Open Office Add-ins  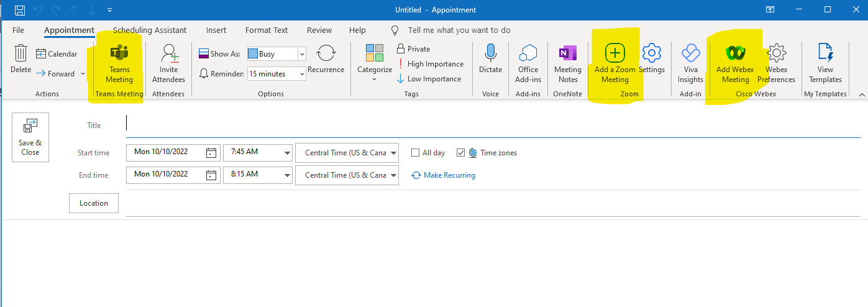(x=528, y=64)
